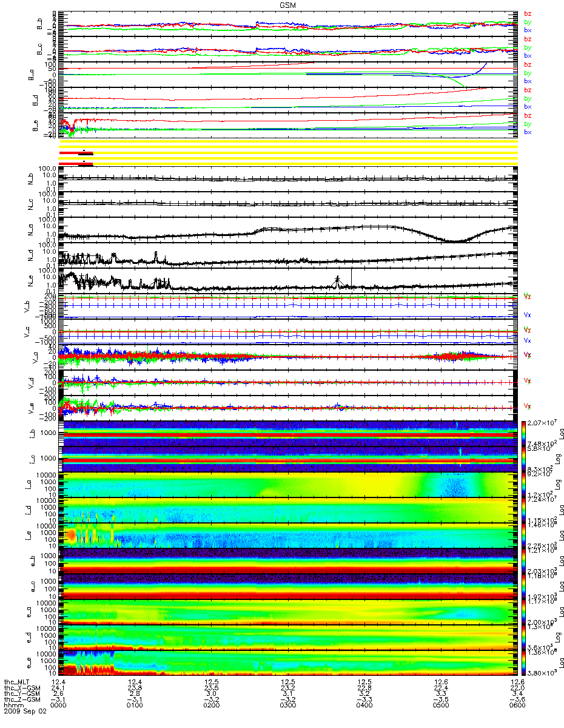Click the i_a ion spectrogram label
564x728 pixels.
tap(29, 485)
